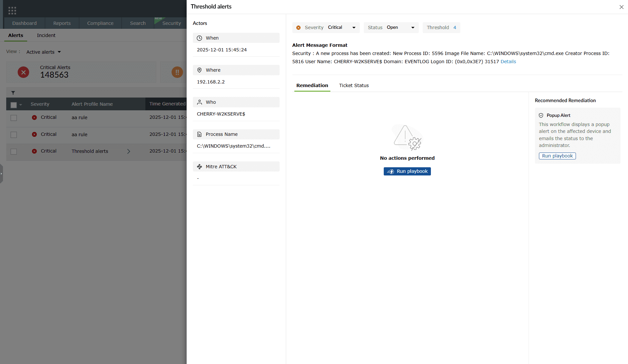Viewport: 628px width, 364px height.
Task: Click the Popup Alert remediation title
Action: pos(558,115)
